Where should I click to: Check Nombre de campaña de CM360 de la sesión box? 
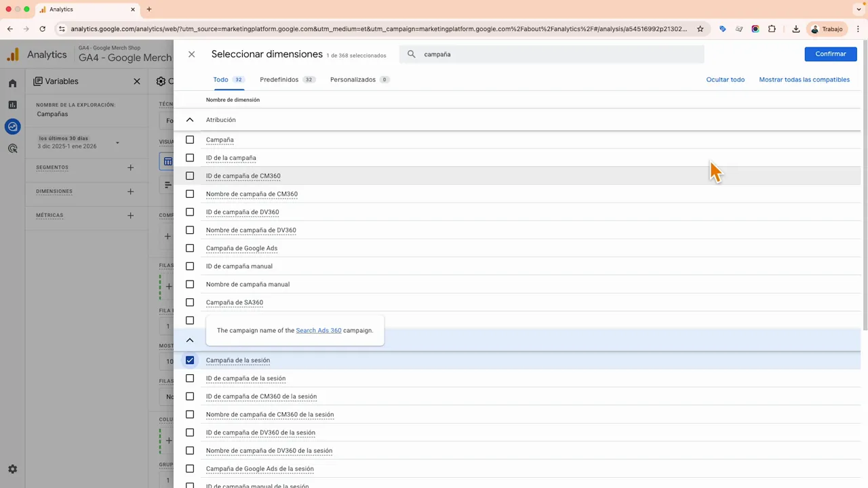(x=190, y=415)
